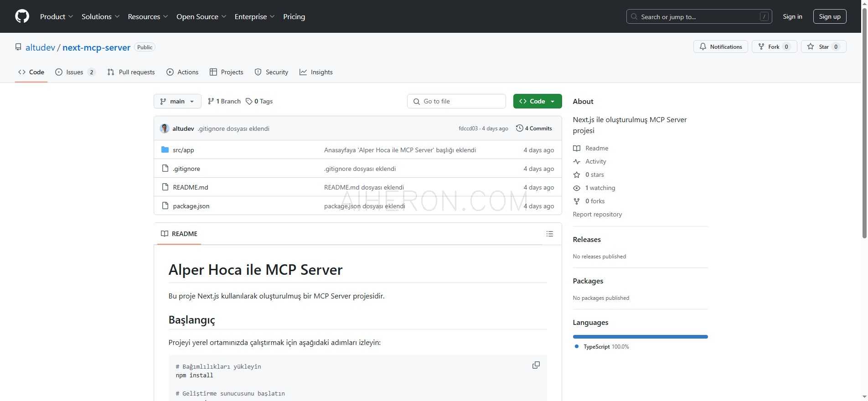The height and width of the screenshot is (401, 868).
Task: Open the package.json file name
Action: click(x=191, y=206)
